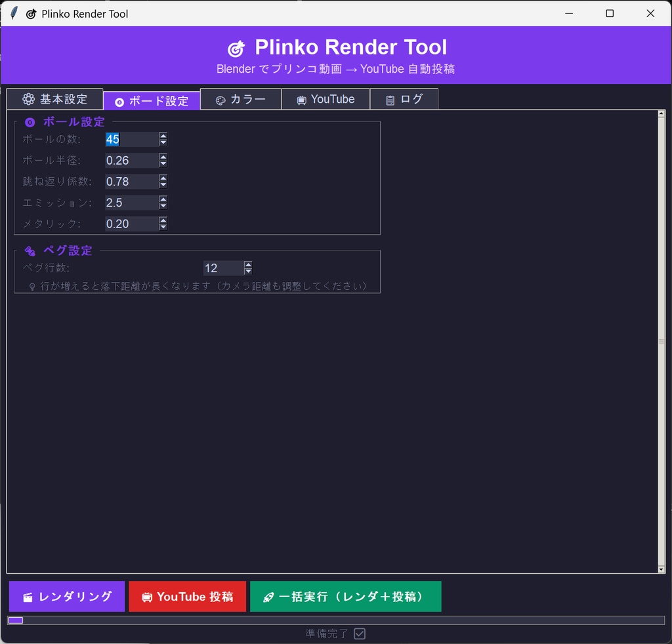Select the ボール半径 input field

point(128,160)
